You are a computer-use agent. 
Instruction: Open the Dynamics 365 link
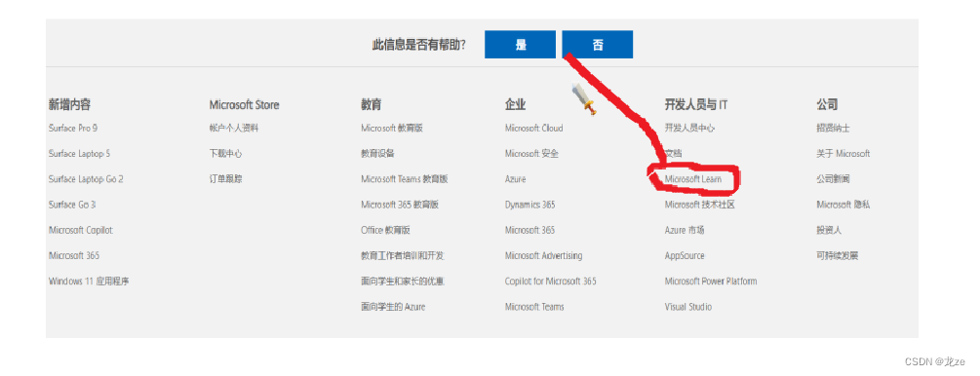[x=530, y=205]
